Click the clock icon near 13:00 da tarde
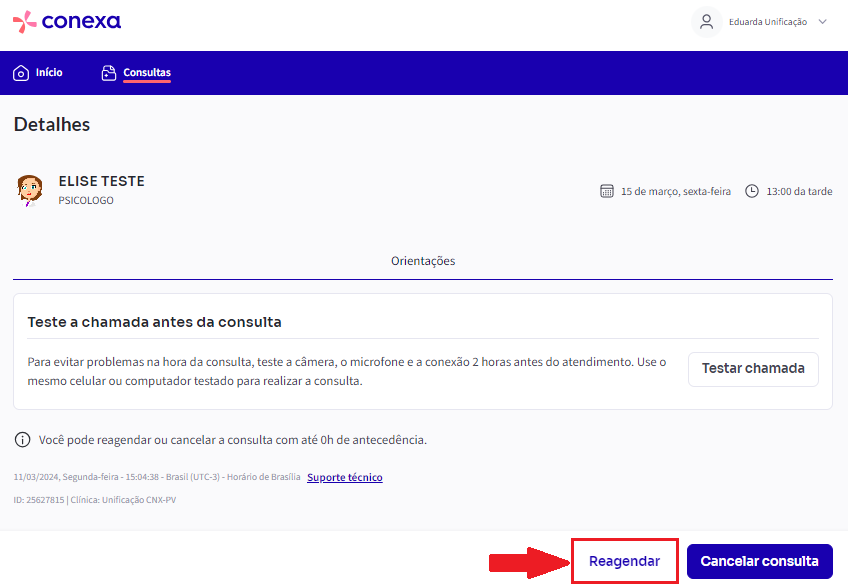 coord(751,190)
